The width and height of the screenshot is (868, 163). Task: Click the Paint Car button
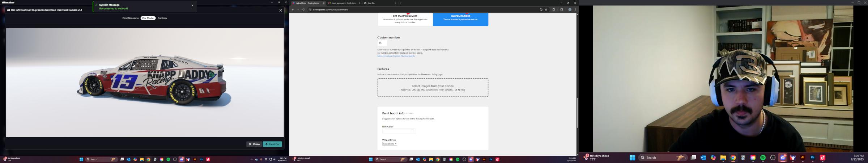[x=272, y=144]
